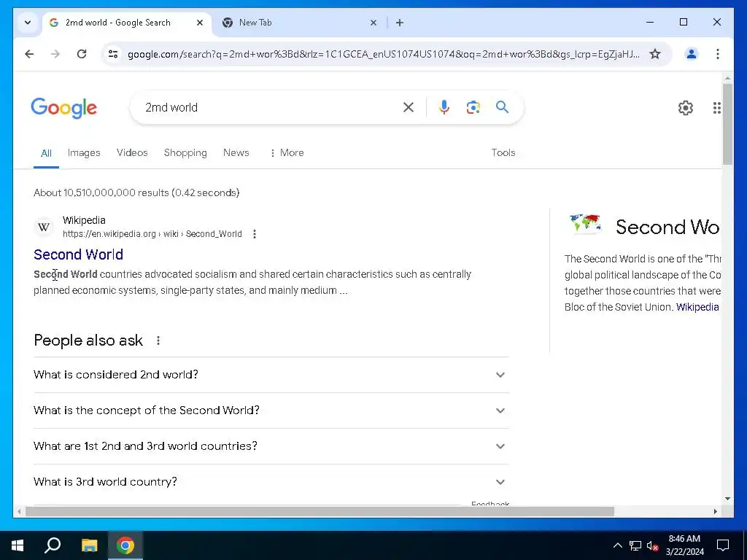
Task: Switch to Videos results tab
Action: [x=132, y=153]
